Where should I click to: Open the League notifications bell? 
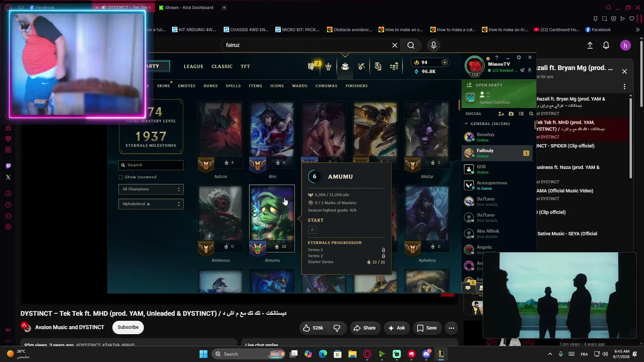(x=529, y=70)
